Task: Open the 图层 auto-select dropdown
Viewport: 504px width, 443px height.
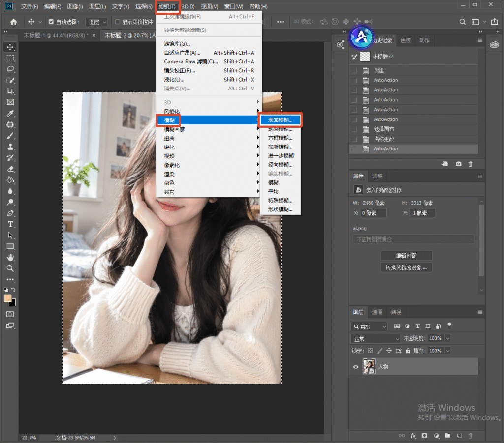Action: click(97, 22)
